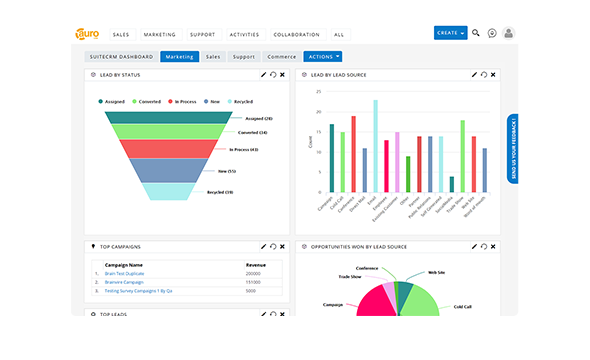This screenshot has height=360, width=590.
Task: Toggle the Recycled legend item
Action: pyautogui.click(x=240, y=102)
